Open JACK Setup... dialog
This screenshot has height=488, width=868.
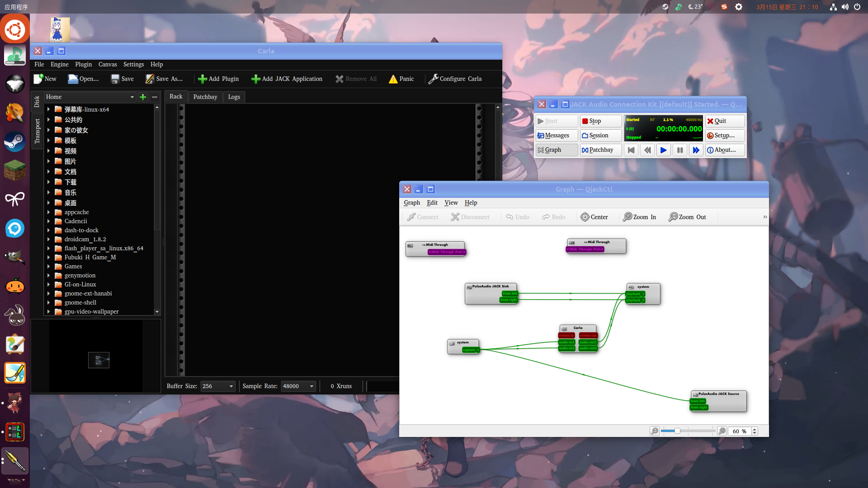725,136
